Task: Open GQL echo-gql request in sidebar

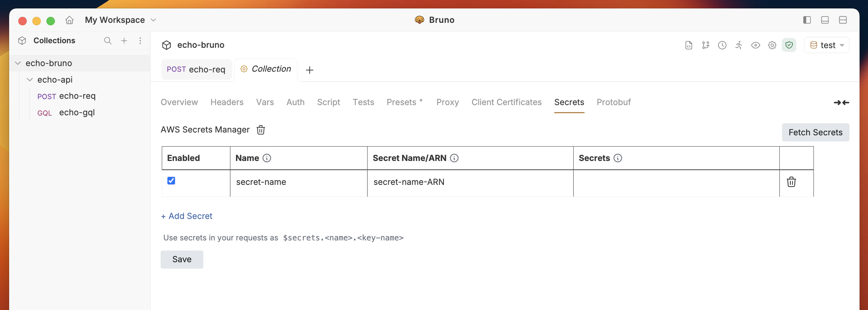Action: [x=66, y=112]
